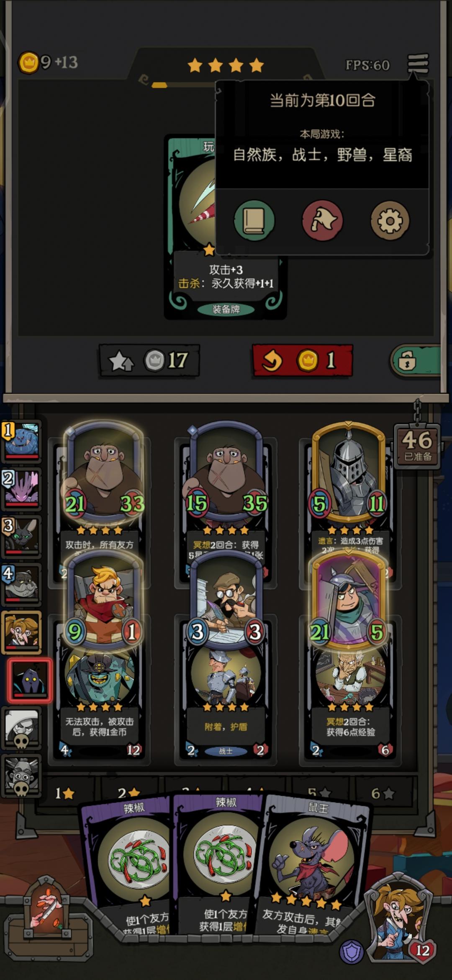Viewport: 452px width, 980px height.
Task: Select the rank 1 blue monster opponent
Action: [x=22, y=441]
